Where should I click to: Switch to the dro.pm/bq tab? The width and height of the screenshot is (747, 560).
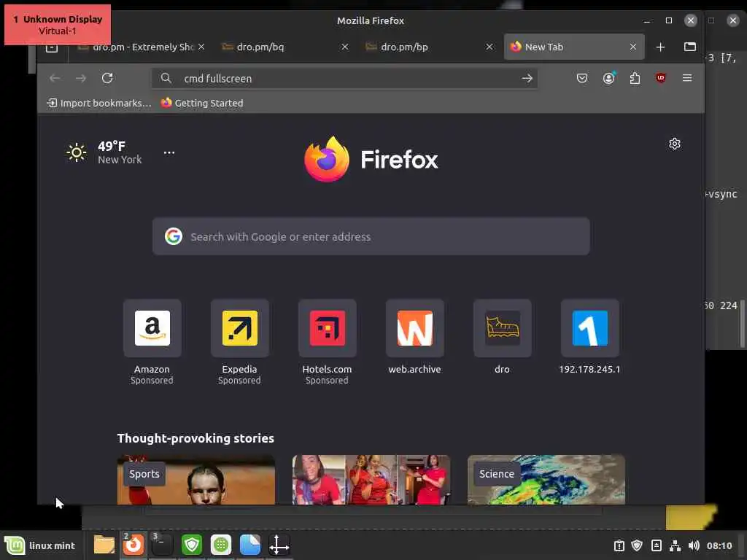click(286, 47)
